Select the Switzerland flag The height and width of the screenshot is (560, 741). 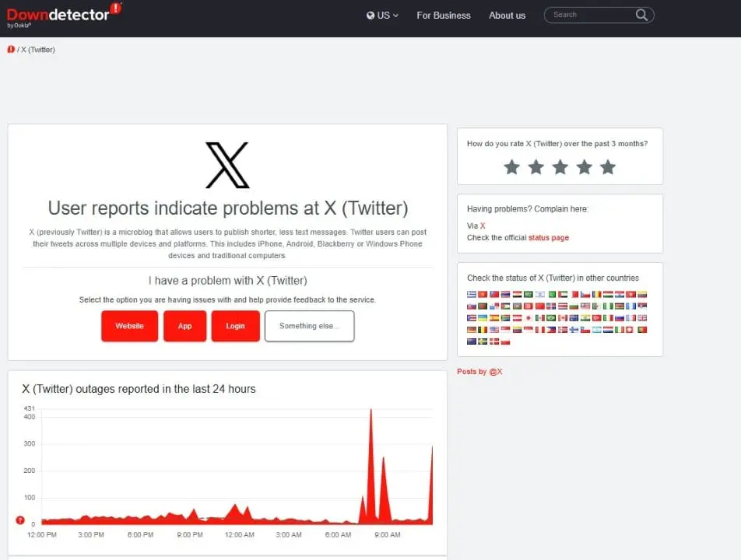point(631,330)
